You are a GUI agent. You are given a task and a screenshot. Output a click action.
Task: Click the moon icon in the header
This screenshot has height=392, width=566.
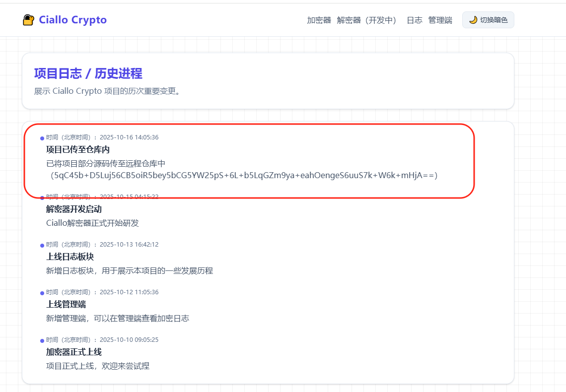[x=473, y=20]
